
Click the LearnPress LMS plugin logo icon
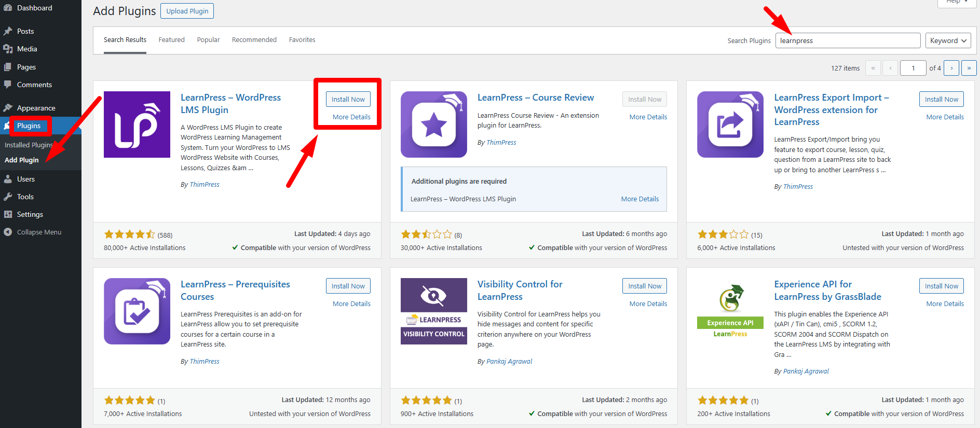click(x=137, y=125)
